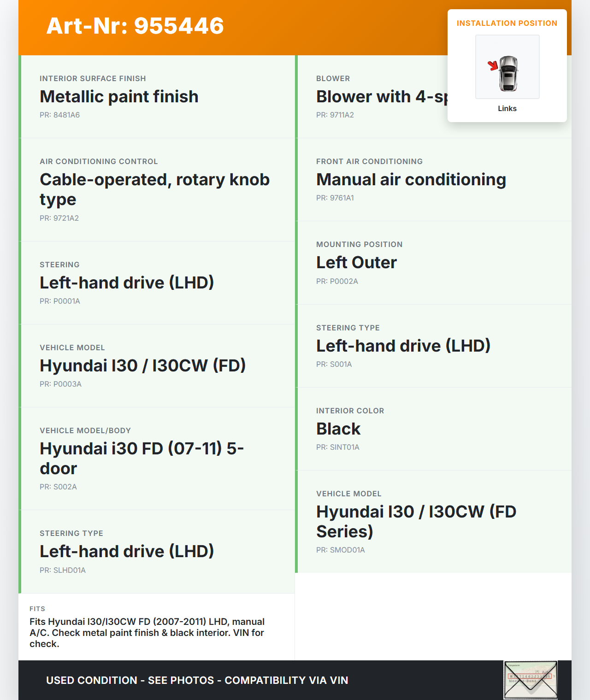This screenshot has height=700, width=590.
Task: Click PR code 8481A6
Action: 60,115
